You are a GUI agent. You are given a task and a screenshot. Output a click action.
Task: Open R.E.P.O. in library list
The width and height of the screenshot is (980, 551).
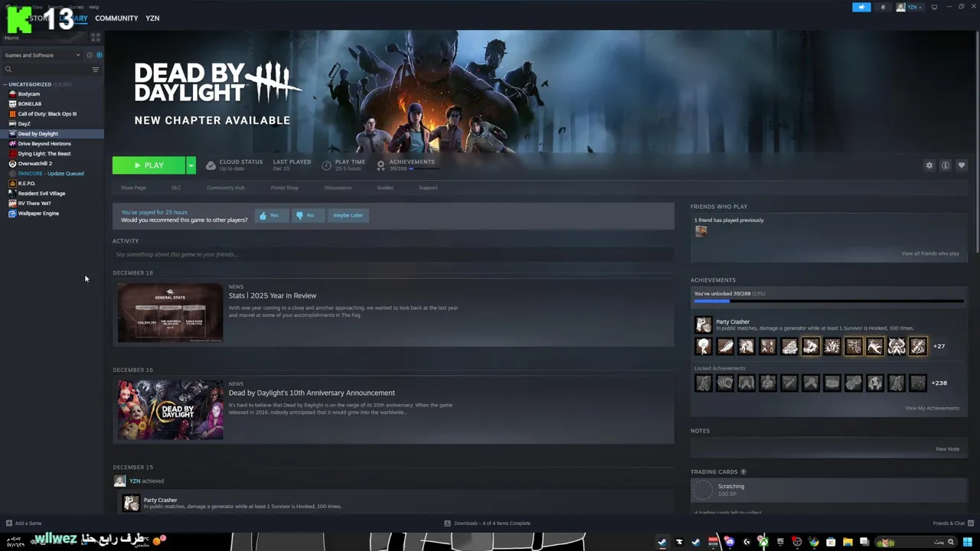click(x=26, y=184)
